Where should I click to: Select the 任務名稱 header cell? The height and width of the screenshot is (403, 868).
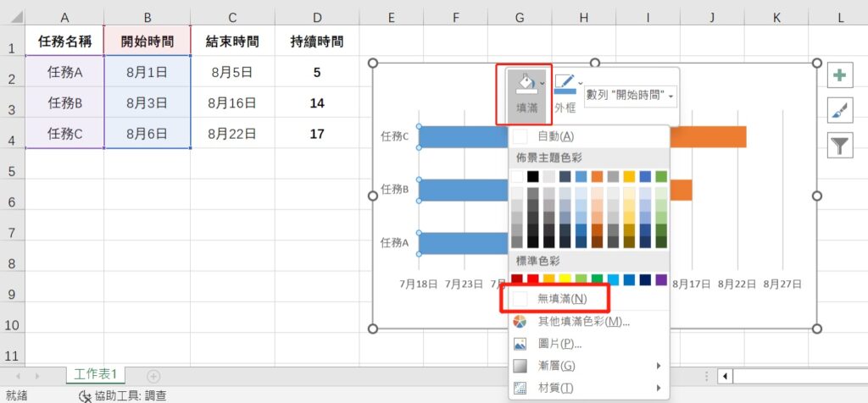(64, 41)
